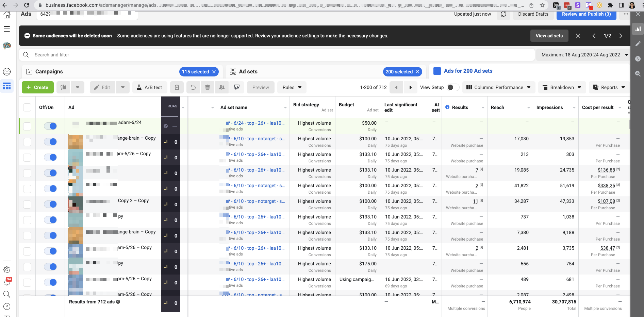Click the audience people icon in the toolbar
This screenshot has width=644, height=317.
222,87
